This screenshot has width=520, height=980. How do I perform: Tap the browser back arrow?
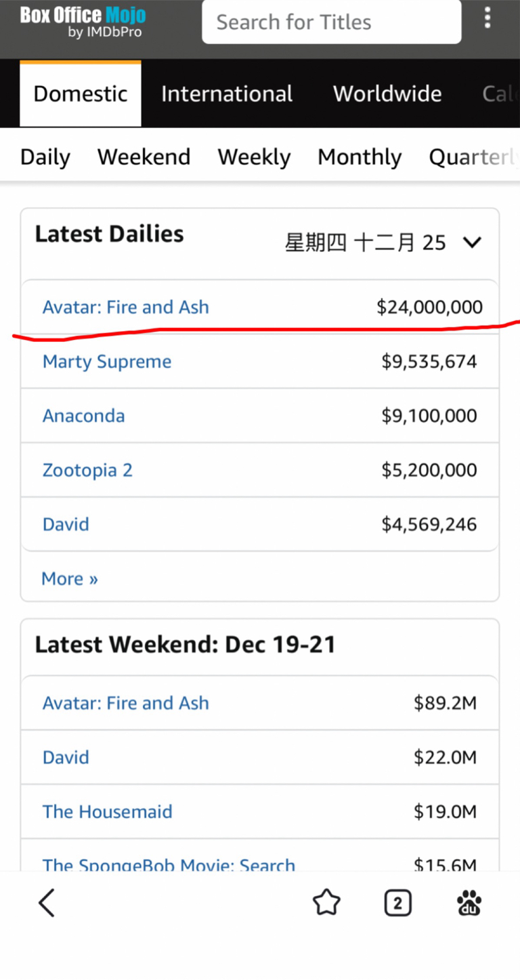click(x=46, y=903)
